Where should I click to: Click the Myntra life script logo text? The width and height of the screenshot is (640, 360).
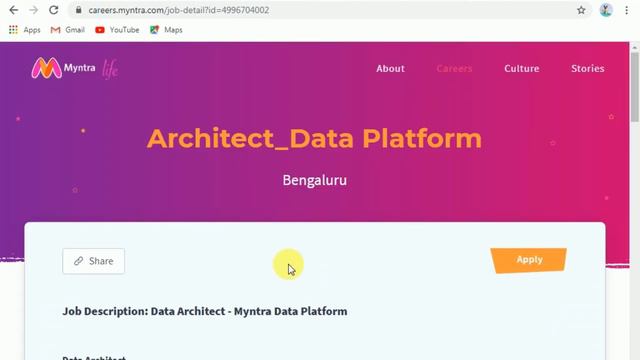point(110,69)
